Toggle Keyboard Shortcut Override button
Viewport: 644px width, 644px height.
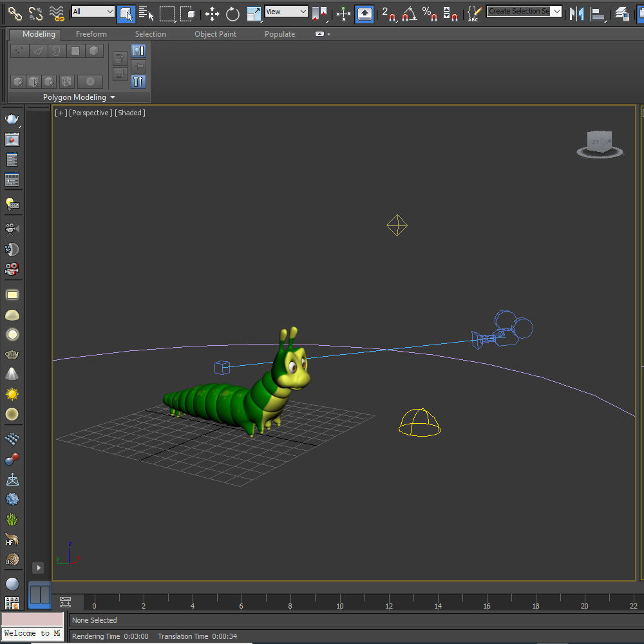click(x=365, y=14)
